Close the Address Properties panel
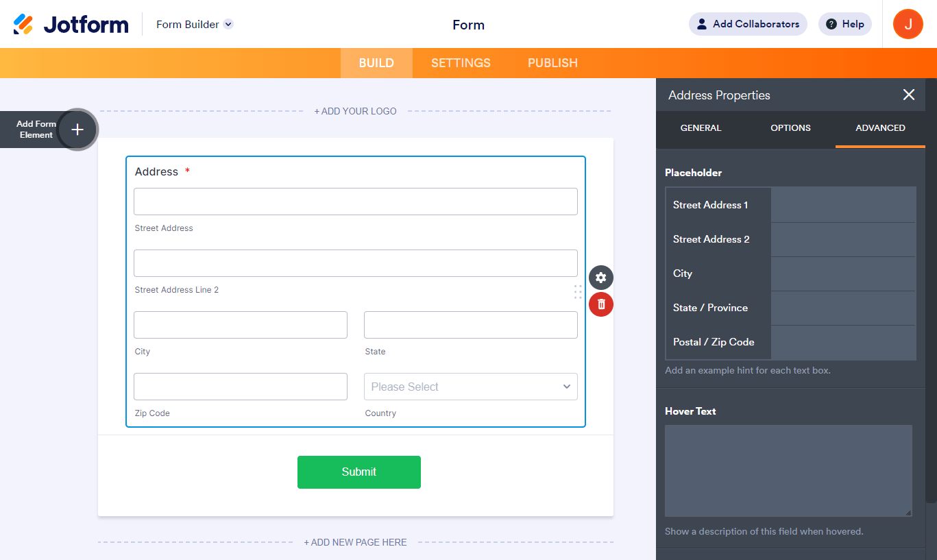The image size is (937, 560). click(x=909, y=95)
